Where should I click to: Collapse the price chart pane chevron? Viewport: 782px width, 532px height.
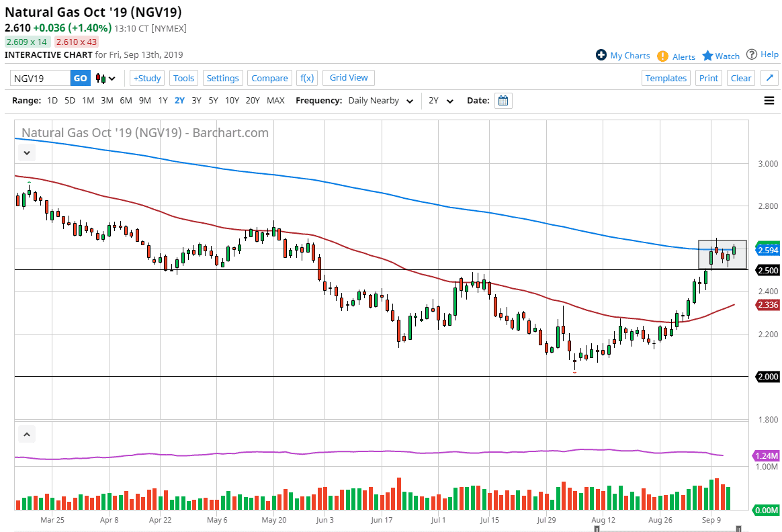click(x=26, y=152)
